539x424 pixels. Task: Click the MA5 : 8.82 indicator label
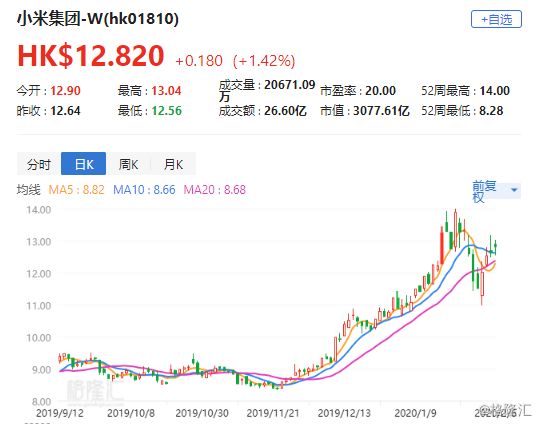click(x=76, y=190)
